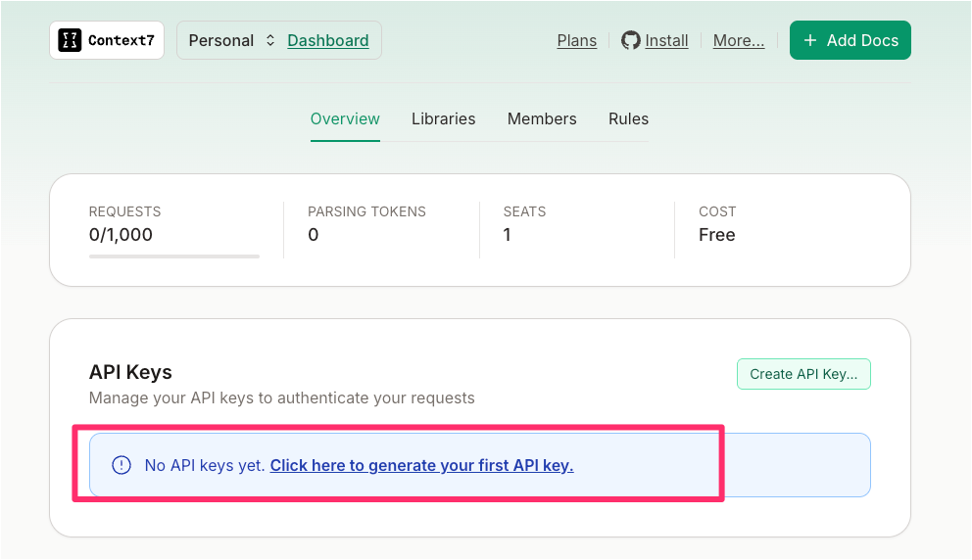Screen dimensions: 972x560
Task: Click the plus icon on Add Docs
Action: [x=810, y=40]
